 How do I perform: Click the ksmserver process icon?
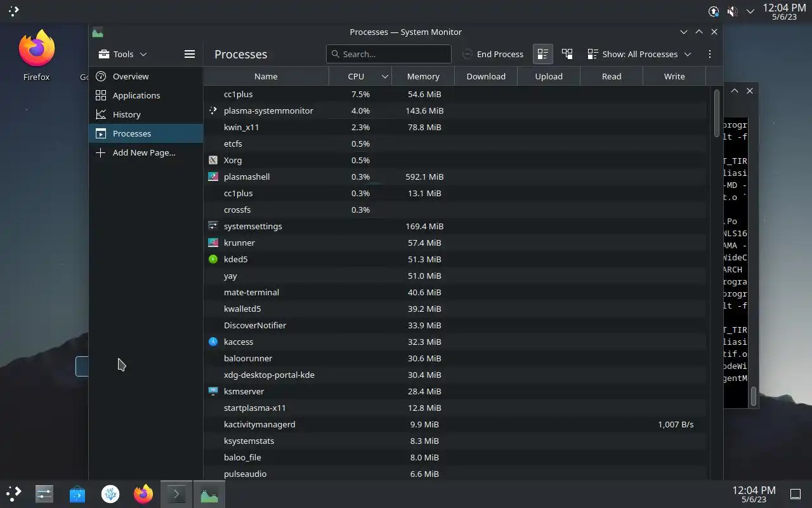tap(213, 391)
